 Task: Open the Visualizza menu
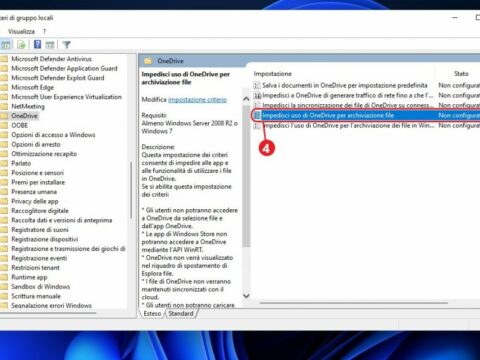coord(21,32)
